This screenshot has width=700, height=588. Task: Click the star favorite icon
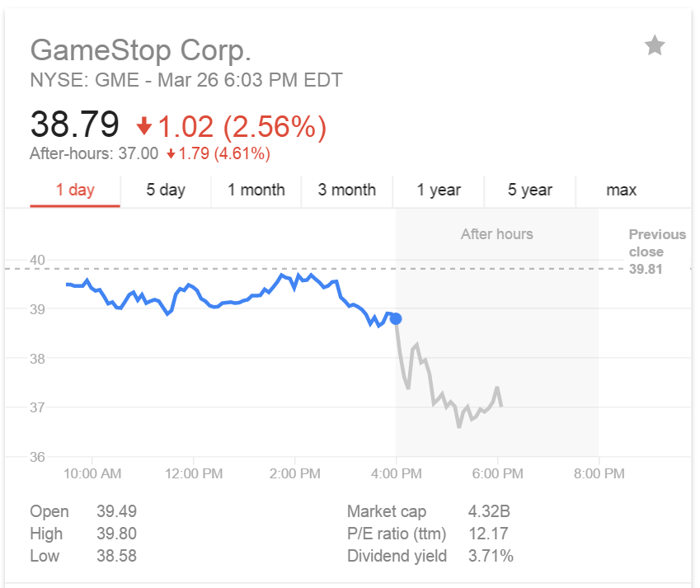click(x=655, y=45)
